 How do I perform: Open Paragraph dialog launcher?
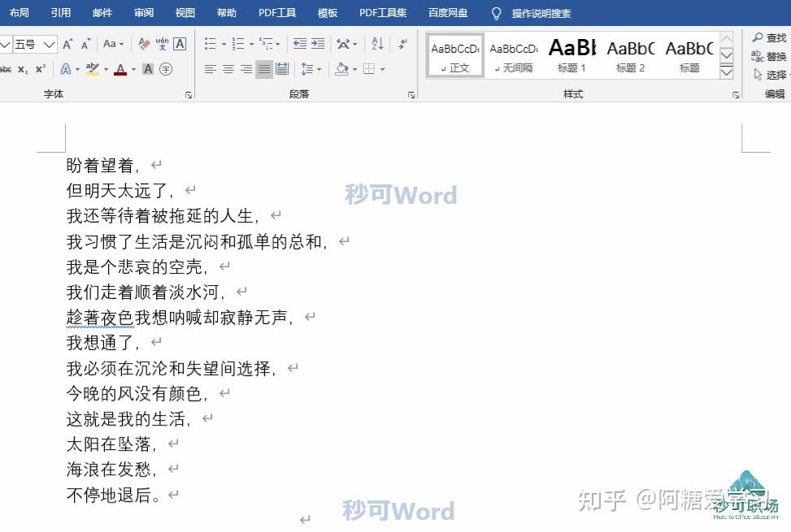tap(411, 95)
